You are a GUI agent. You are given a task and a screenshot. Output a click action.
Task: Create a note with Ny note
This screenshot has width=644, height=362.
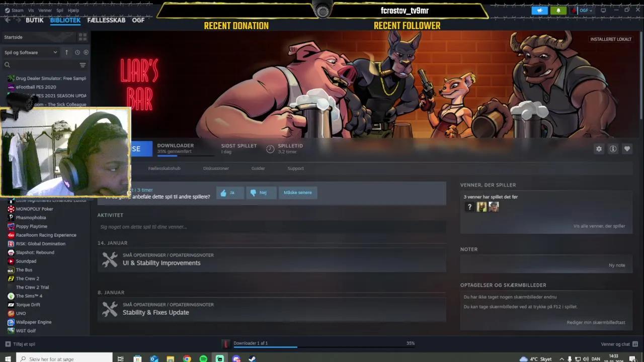coord(617,265)
